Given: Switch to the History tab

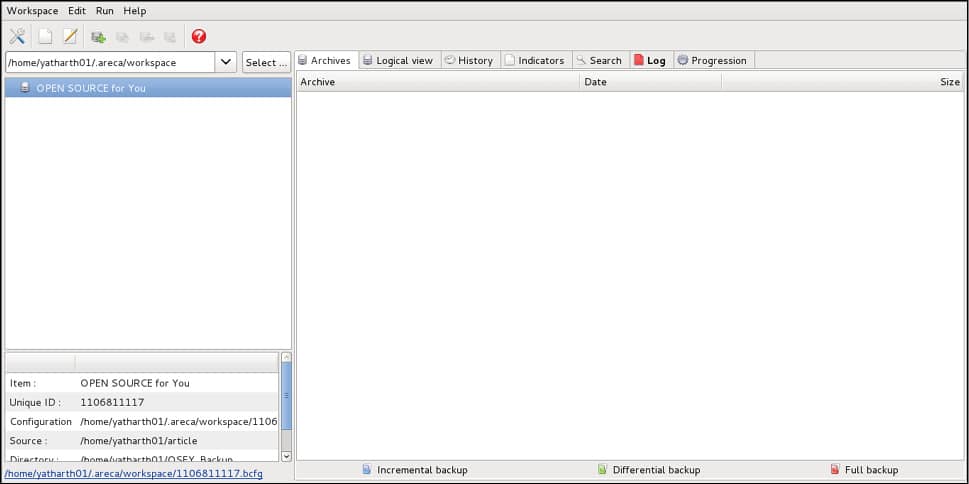Looking at the screenshot, I should (x=470, y=60).
